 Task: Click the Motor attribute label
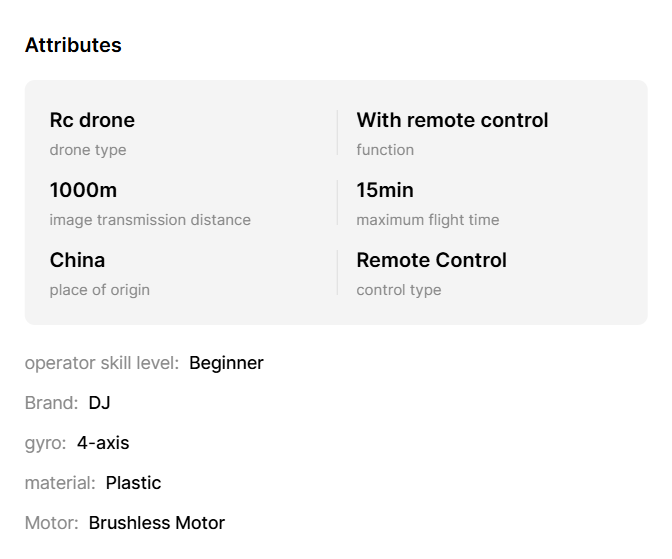51,523
